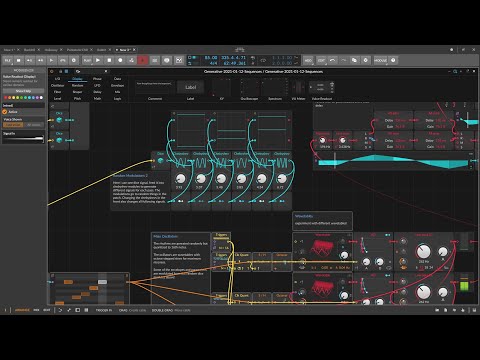This screenshot has width=480, height=360.
Task: Select the Oscillator module category
Action: 57,85
